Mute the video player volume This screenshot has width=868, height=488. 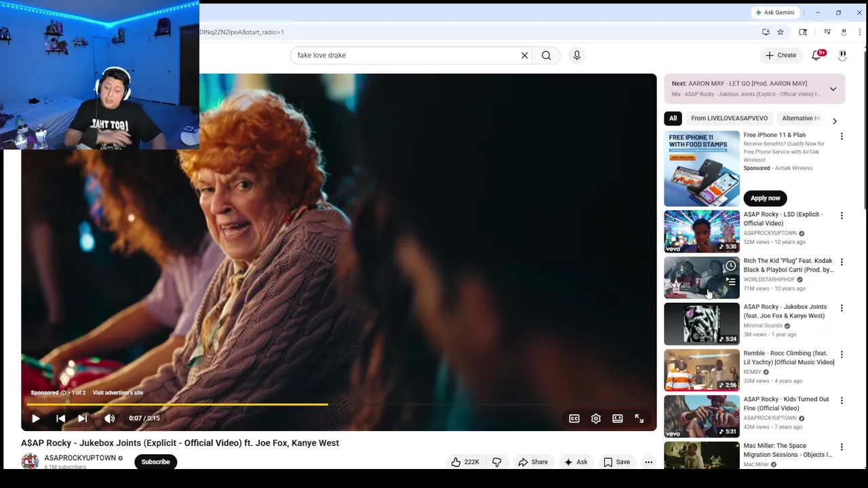tap(109, 418)
